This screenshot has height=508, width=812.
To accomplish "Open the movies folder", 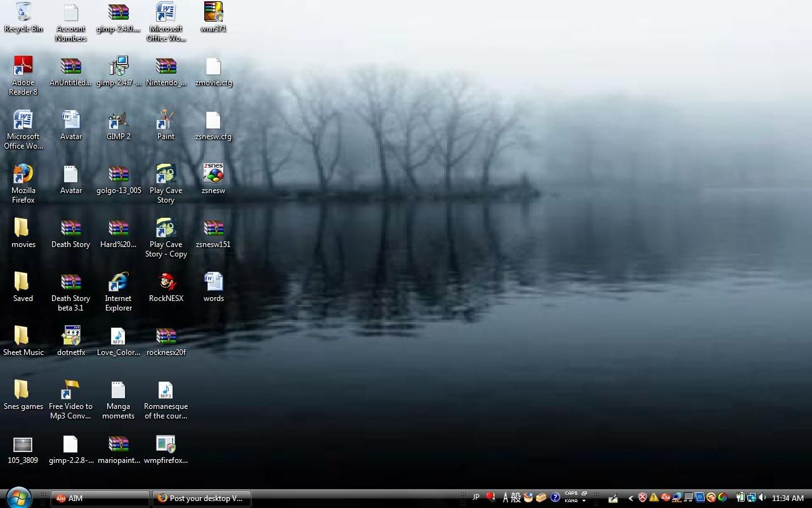I will click(x=23, y=233).
